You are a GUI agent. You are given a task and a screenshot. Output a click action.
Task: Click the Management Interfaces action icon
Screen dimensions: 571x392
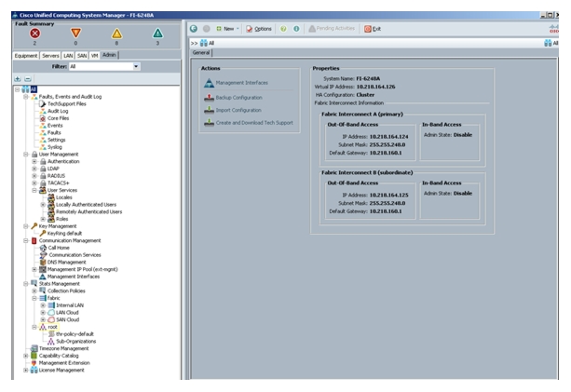(x=209, y=83)
